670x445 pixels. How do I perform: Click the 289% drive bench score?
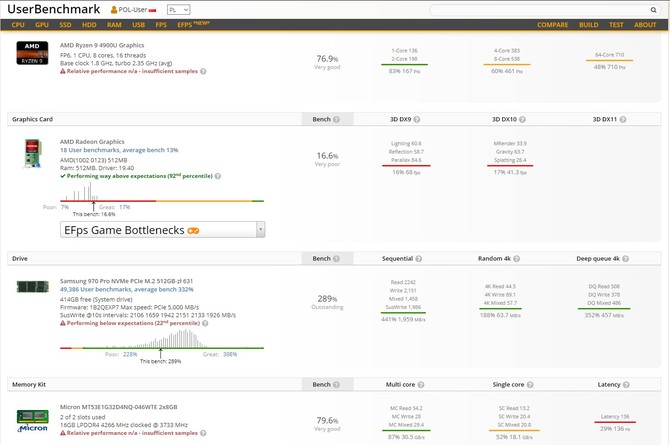327,299
